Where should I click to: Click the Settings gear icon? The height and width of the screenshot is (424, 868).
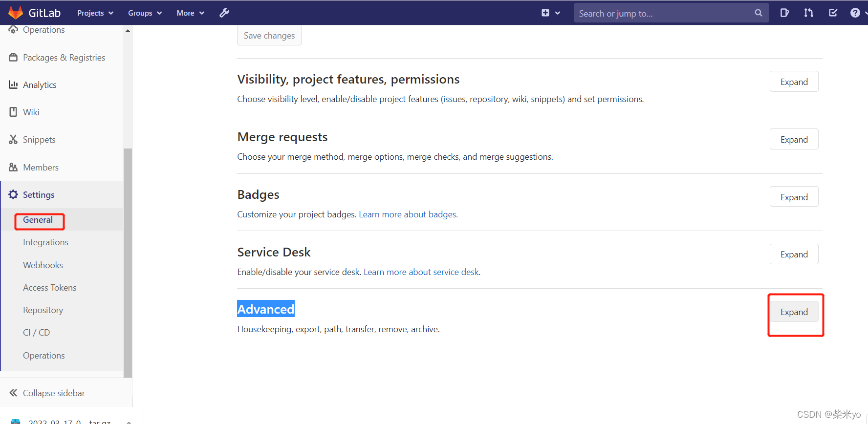13,194
